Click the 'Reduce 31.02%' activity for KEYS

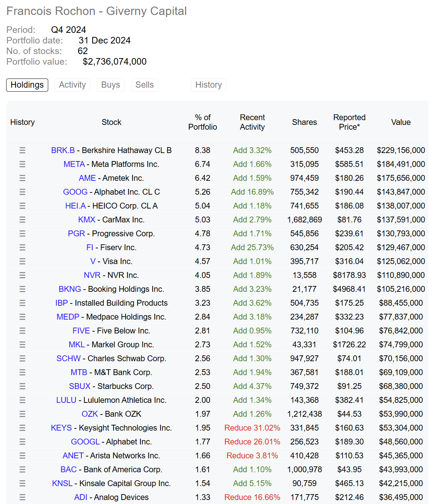252,428
